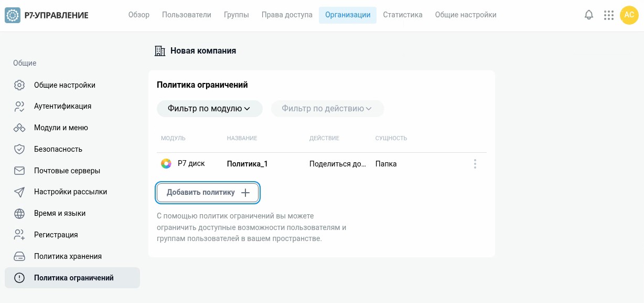Click the Р7 диск colorful module icon
This screenshot has height=303, width=644.
click(166, 164)
